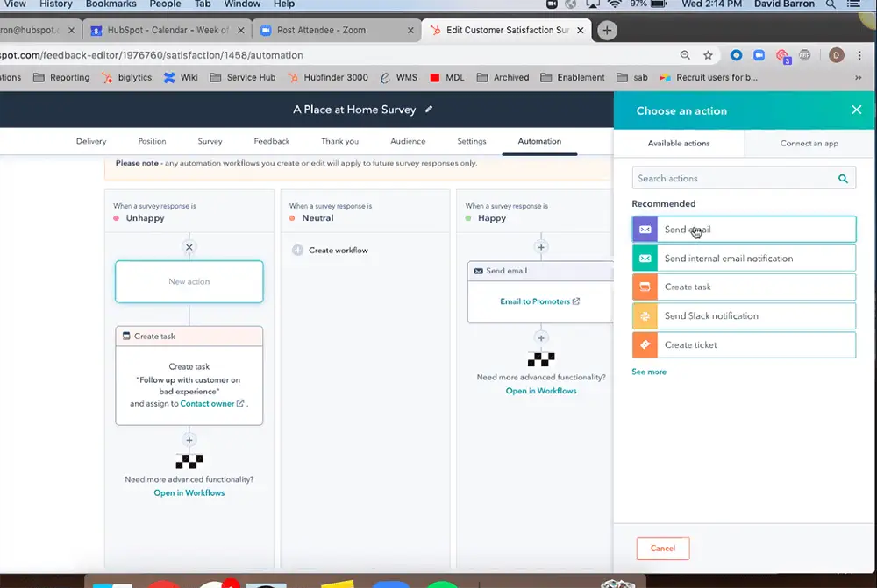Click the Create ticket icon
The height and width of the screenshot is (588, 877).
pyautogui.click(x=645, y=345)
